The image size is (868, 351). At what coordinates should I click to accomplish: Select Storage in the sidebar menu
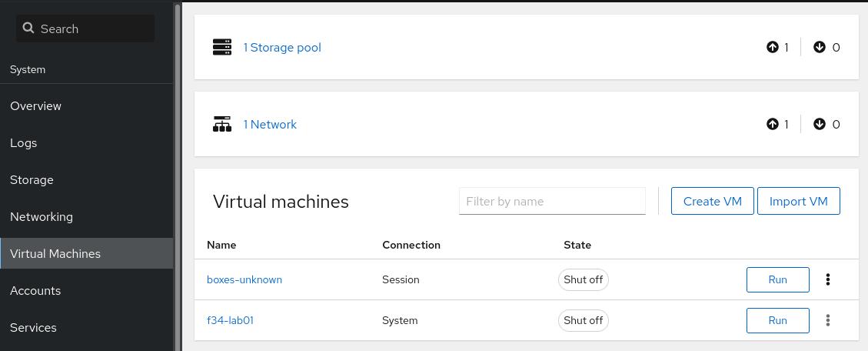click(32, 180)
